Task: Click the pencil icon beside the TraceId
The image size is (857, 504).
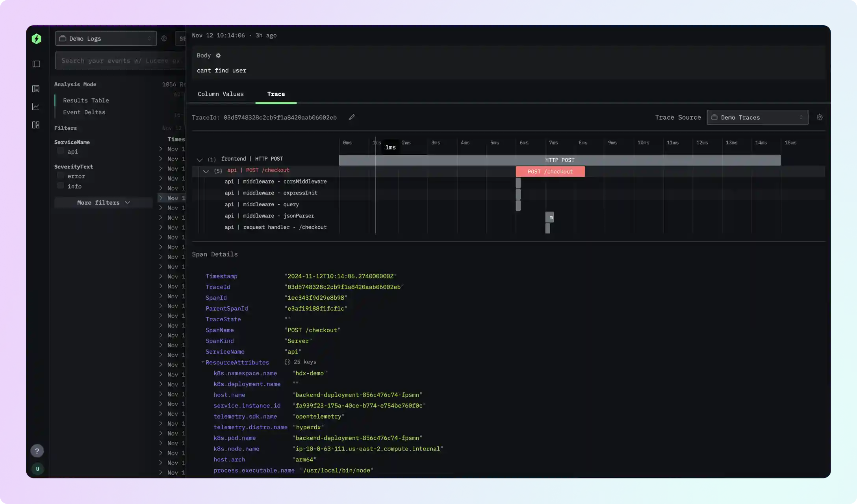Action: (352, 117)
